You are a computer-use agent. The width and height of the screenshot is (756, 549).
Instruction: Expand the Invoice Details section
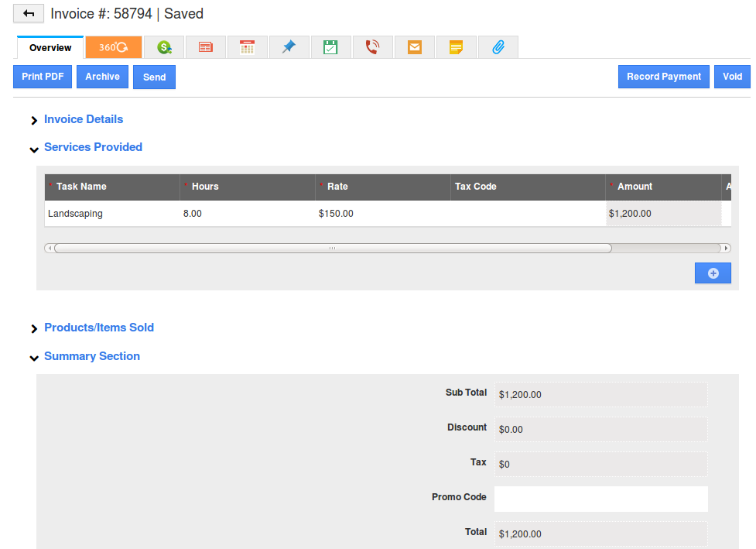(x=84, y=119)
